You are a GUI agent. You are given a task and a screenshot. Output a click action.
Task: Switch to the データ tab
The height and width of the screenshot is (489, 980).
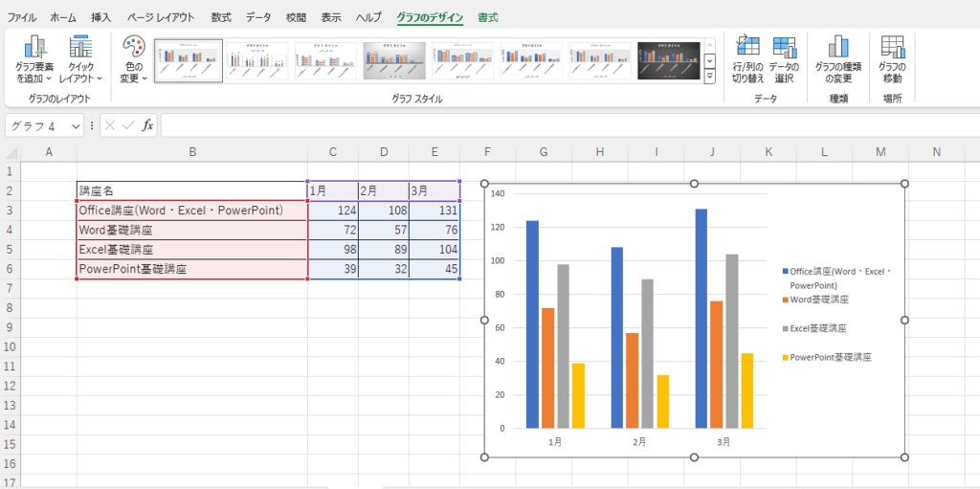[258, 17]
